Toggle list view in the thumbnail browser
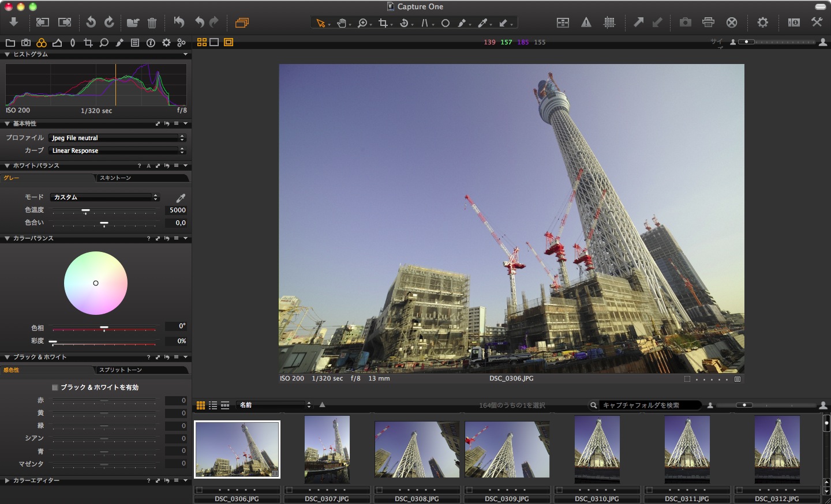831x504 pixels. pyautogui.click(x=212, y=405)
